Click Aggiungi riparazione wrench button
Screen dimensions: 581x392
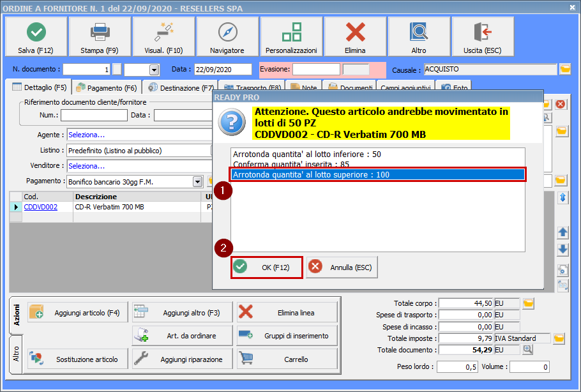(183, 359)
